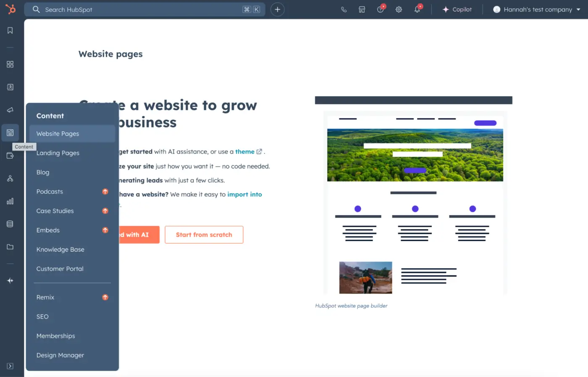Open the phone calling icon
This screenshot has height=377, width=588.
coord(344,10)
